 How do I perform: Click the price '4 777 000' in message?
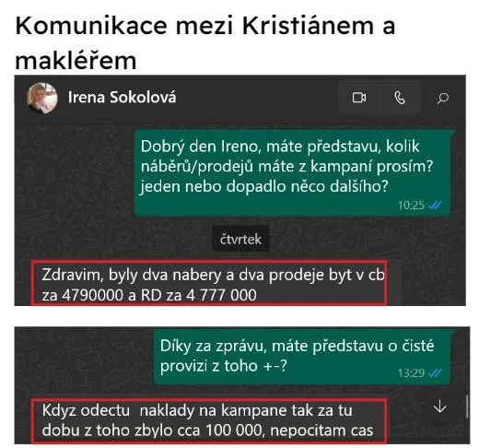click(221, 295)
